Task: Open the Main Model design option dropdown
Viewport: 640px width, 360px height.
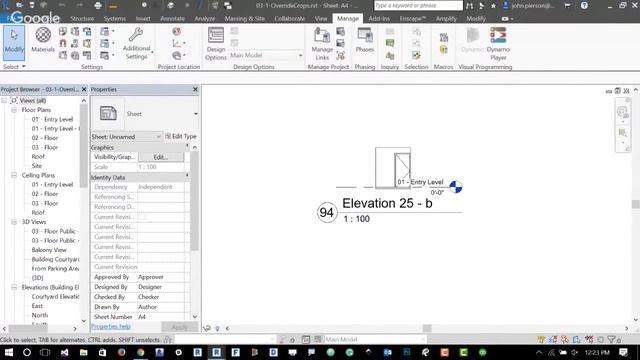Action: 266,56
